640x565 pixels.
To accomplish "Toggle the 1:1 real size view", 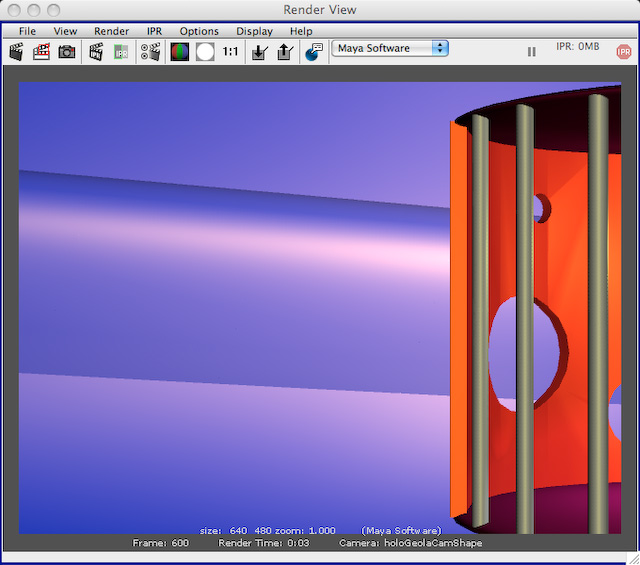I will pos(230,51).
